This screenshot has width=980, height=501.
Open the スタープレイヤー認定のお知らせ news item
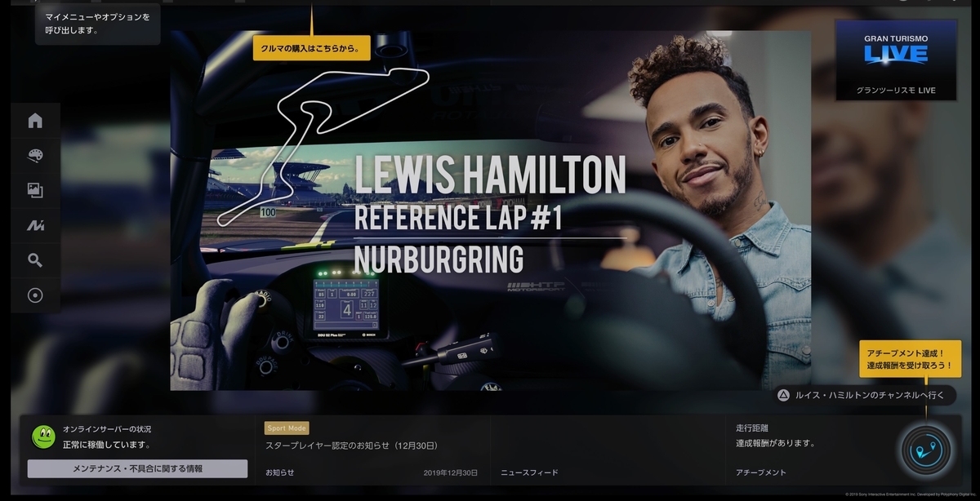(352, 446)
